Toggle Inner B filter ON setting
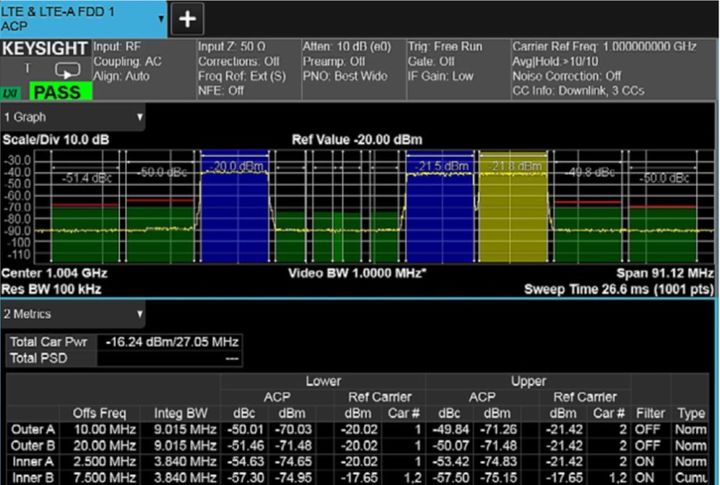This screenshot has height=485, width=720. tap(646, 477)
